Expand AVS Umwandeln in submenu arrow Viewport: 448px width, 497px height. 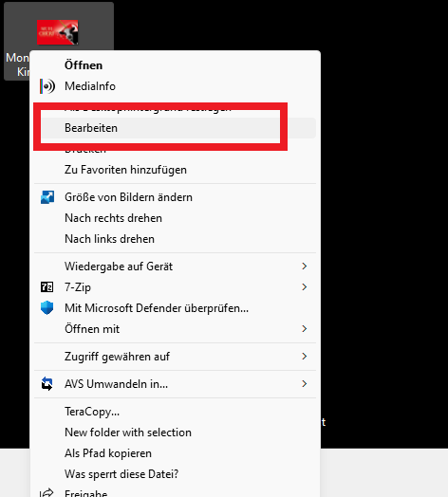(305, 384)
